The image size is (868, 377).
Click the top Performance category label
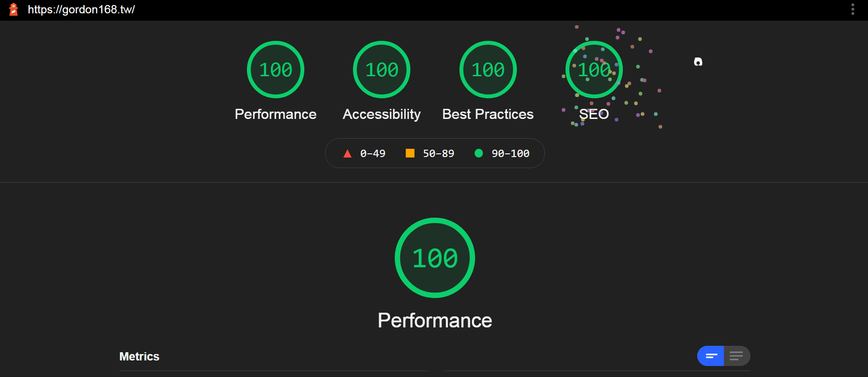[x=275, y=114]
